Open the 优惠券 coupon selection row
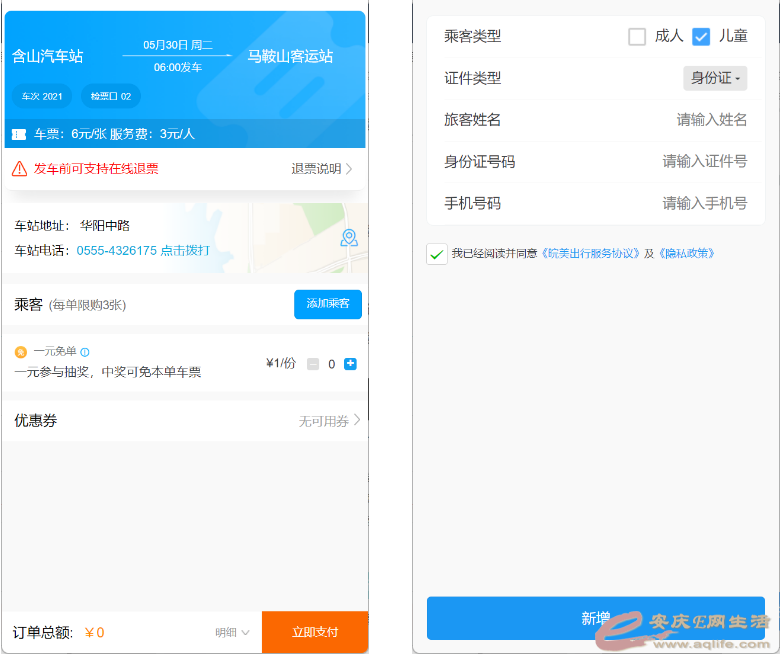Screen dimensions: 780x657 pyautogui.click(x=186, y=421)
